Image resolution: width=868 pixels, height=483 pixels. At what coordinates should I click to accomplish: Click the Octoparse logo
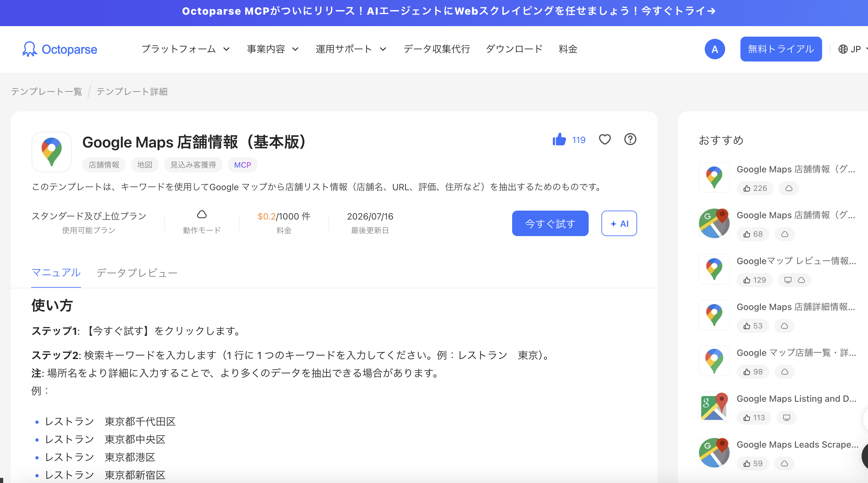coord(60,49)
